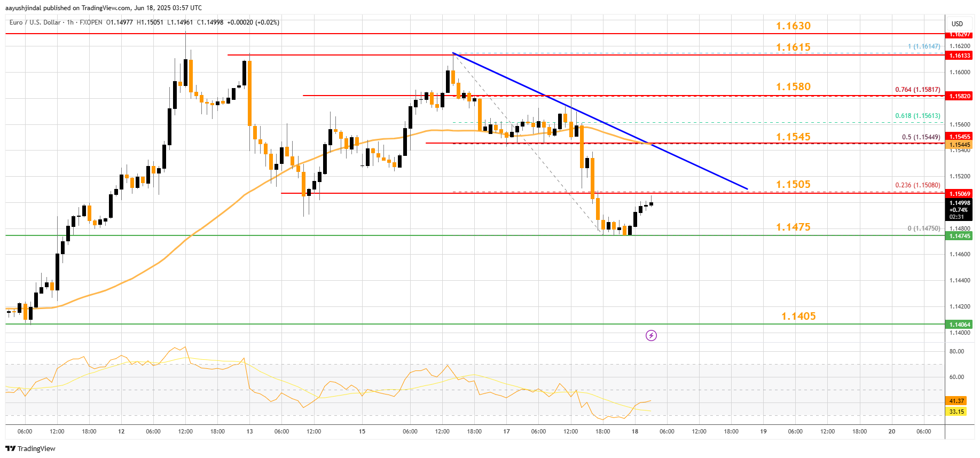Click the Fib label 0 (1.14750)
This screenshot has width=980, height=458.
pos(924,228)
